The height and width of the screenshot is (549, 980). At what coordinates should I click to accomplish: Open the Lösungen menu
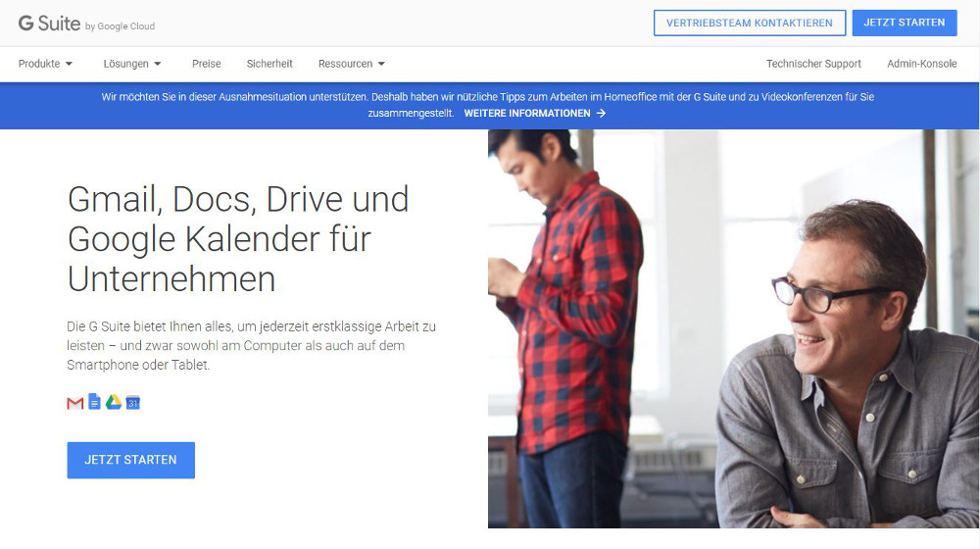[x=132, y=64]
